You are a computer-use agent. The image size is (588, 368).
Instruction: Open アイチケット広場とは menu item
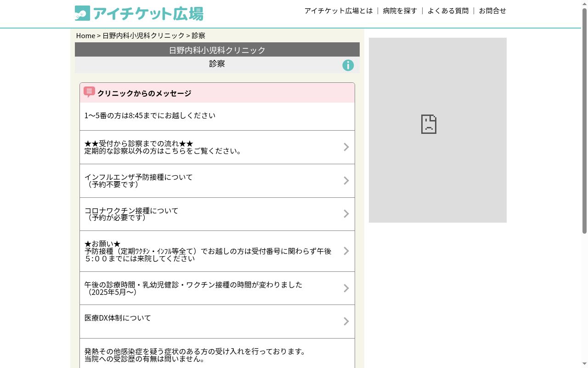tap(339, 11)
